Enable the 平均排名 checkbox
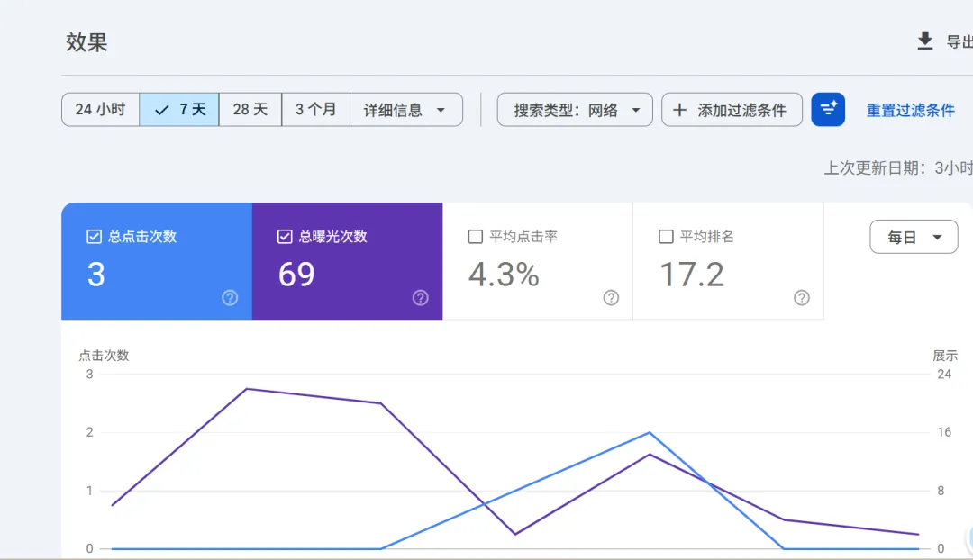This screenshot has height=560, width=973. coord(666,236)
